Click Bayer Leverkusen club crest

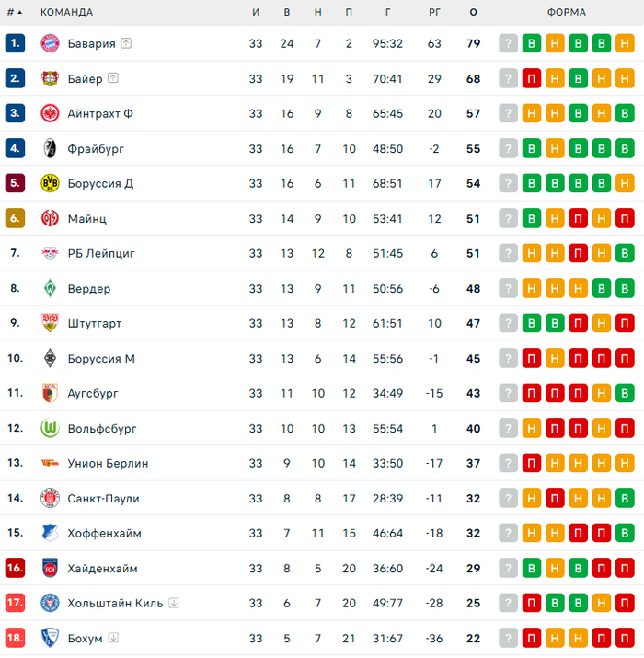(50, 78)
